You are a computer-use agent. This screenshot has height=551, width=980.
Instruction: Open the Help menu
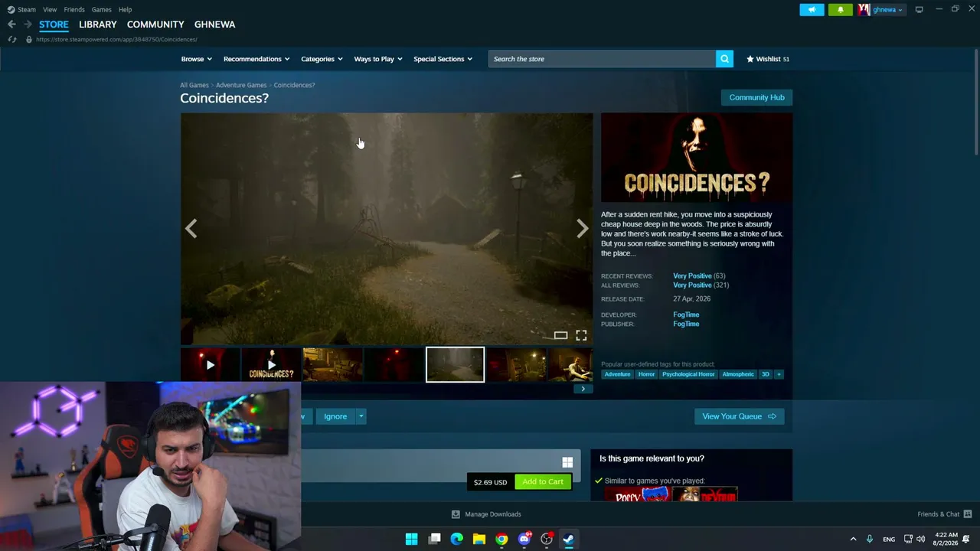[125, 9]
